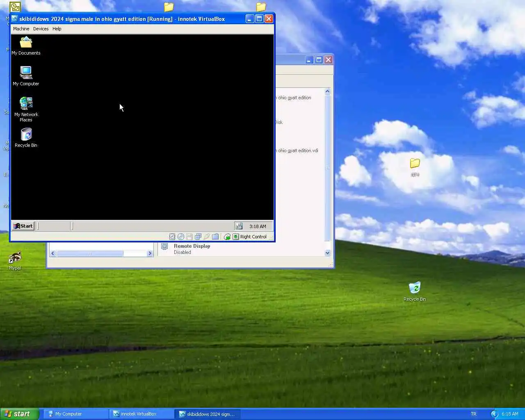Click the yellow-green icon at the top-left corner
This screenshot has height=420, width=525.
[15, 7]
